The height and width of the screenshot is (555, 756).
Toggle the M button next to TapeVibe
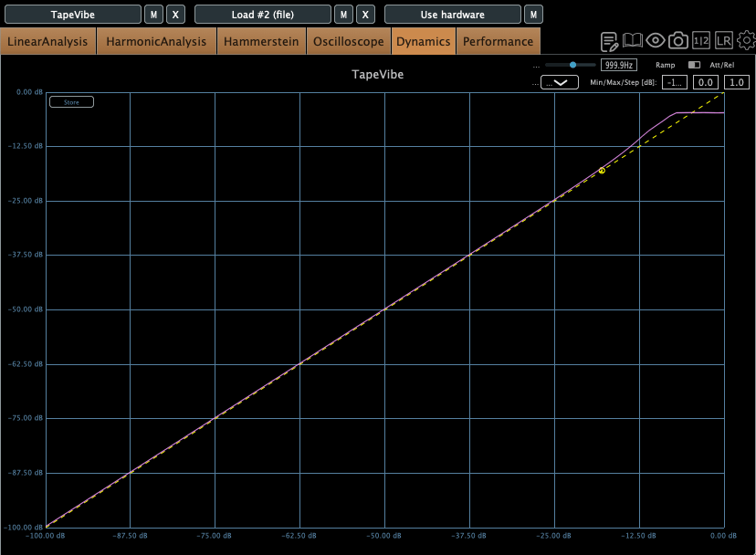click(154, 15)
